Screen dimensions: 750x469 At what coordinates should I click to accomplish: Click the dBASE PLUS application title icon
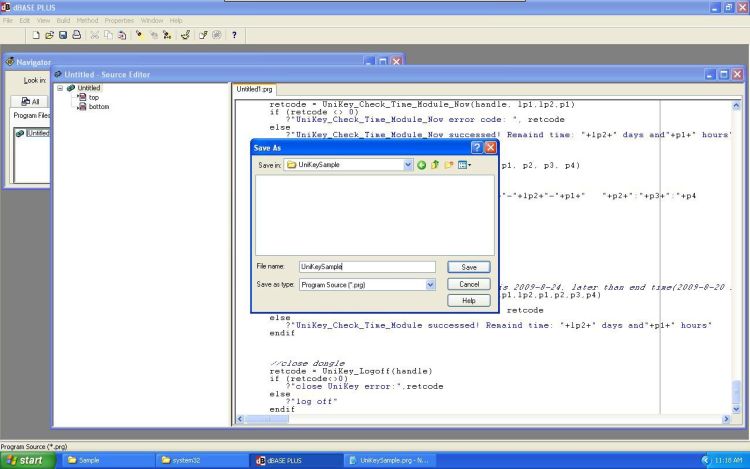tap(5, 7)
